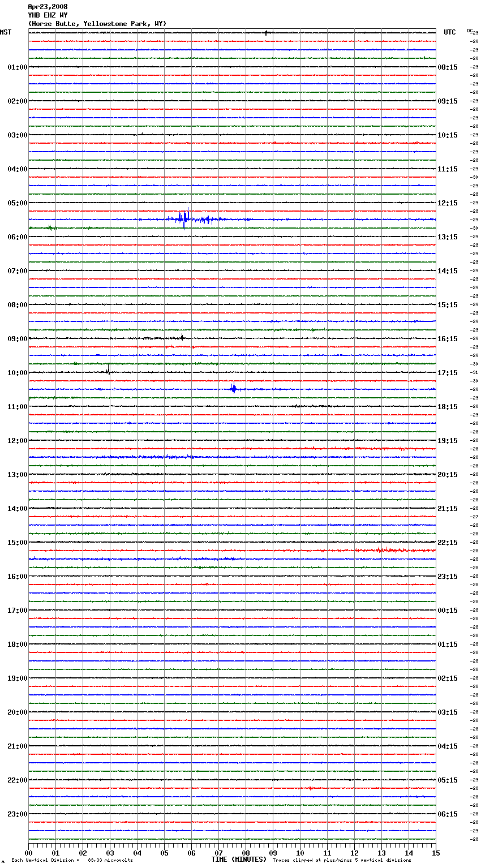
Task: Click the 10:15 UTC time label
Action: (x=448, y=135)
